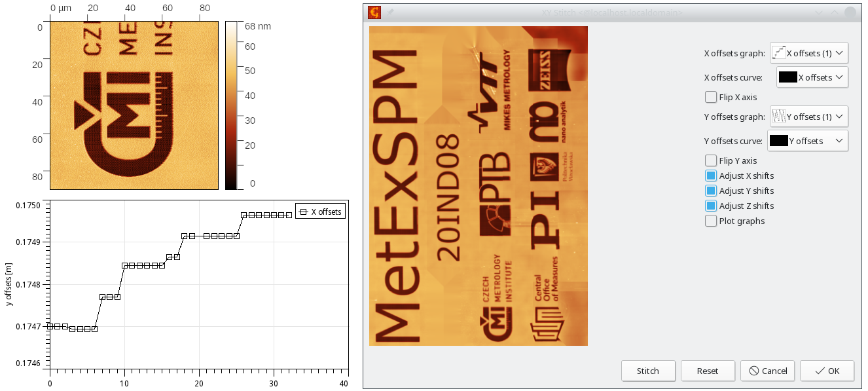Click the XY Stitch window title text
The image size is (868, 391).
tap(611, 12)
